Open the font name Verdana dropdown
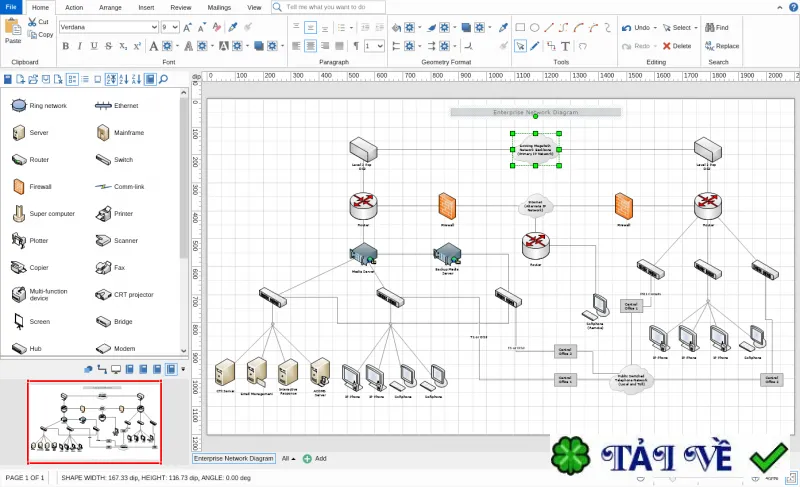The image size is (800, 487). click(x=154, y=27)
